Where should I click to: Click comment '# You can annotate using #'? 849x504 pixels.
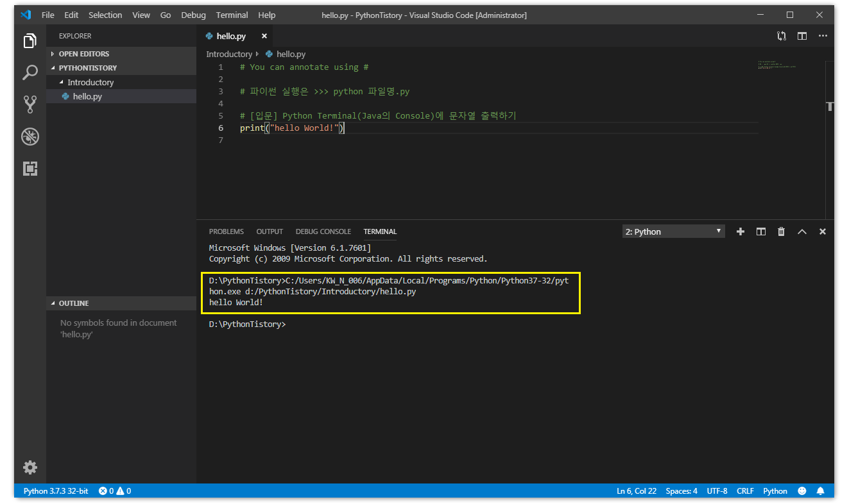point(304,67)
